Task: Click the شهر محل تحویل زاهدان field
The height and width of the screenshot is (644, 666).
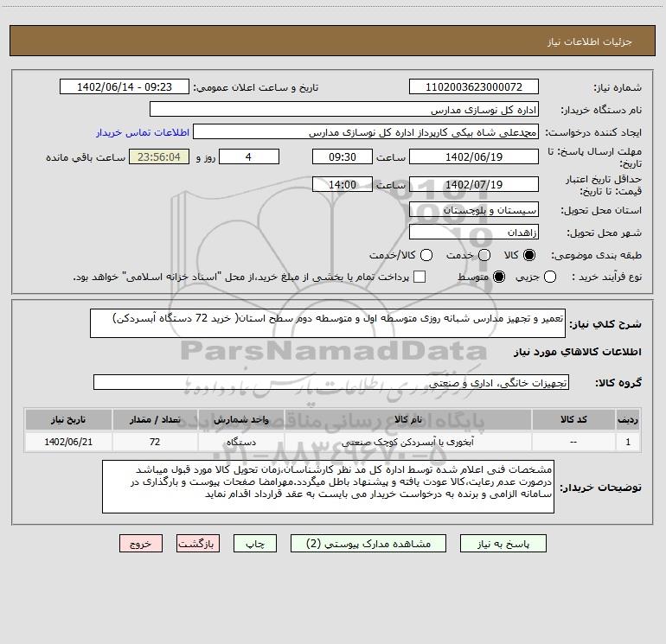Action: tap(474, 233)
